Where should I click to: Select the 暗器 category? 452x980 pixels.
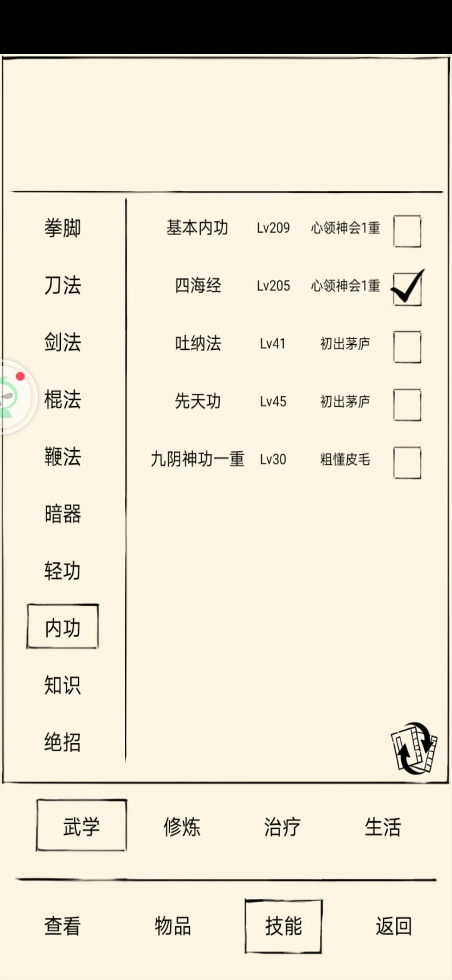pyautogui.click(x=63, y=514)
